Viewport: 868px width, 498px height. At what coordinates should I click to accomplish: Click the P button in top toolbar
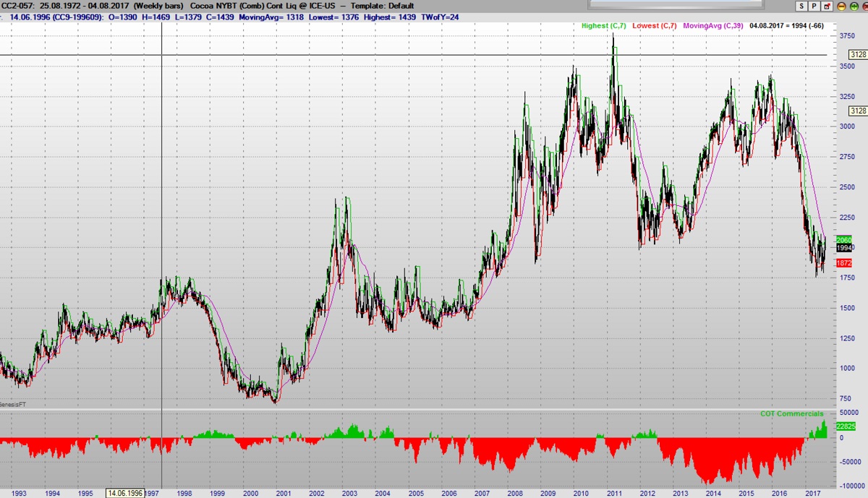coord(814,6)
